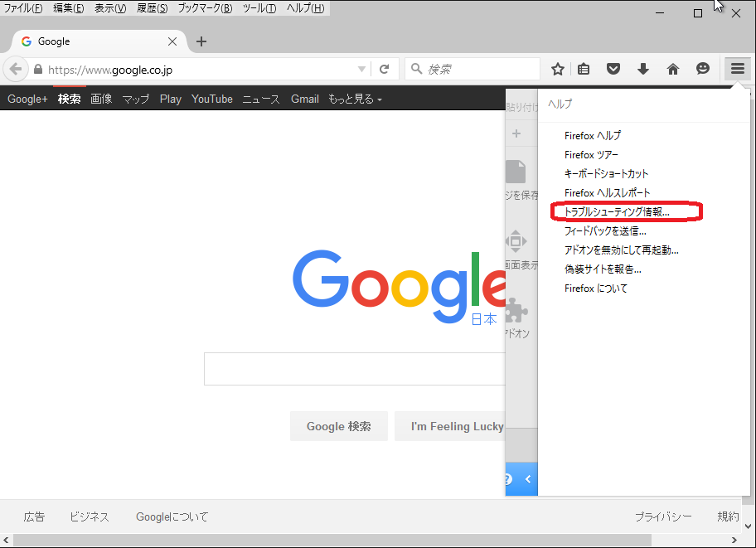
Task: Click the add-ons puzzle piece icon
Action: tap(516, 310)
